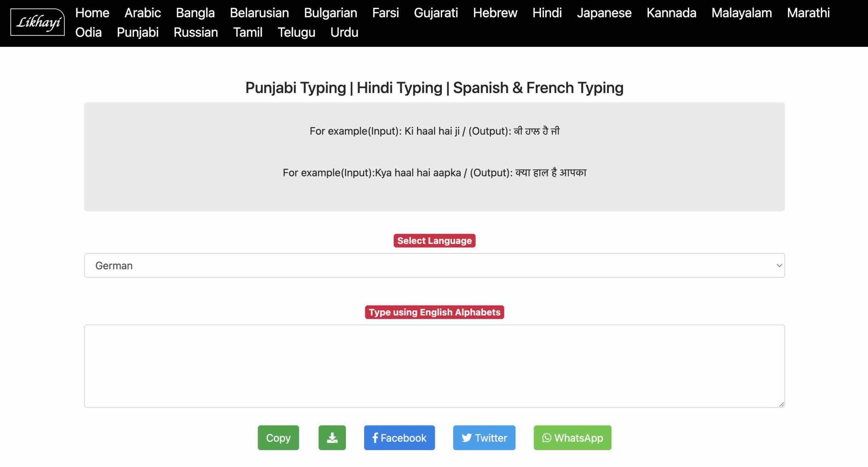Image resolution: width=868 pixels, height=467 pixels.
Task: Open the Malayalam typing page
Action: pyautogui.click(x=741, y=13)
